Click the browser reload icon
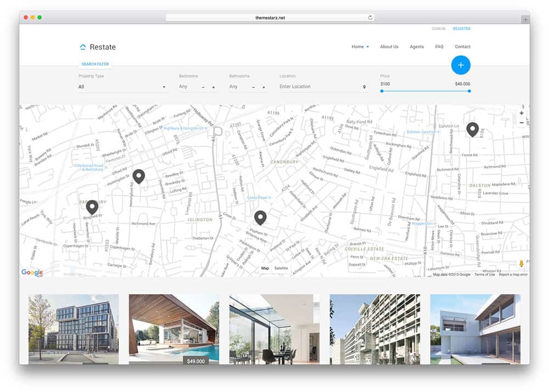 (x=370, y=18)
